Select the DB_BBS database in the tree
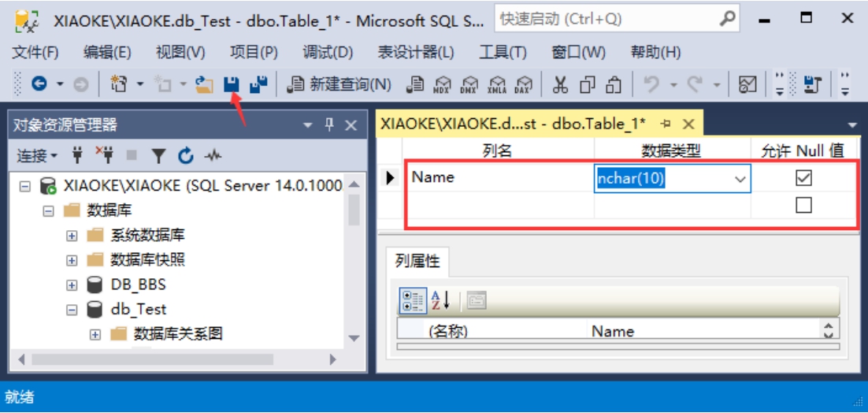This screenshot has width=868, height=413. 138,285
